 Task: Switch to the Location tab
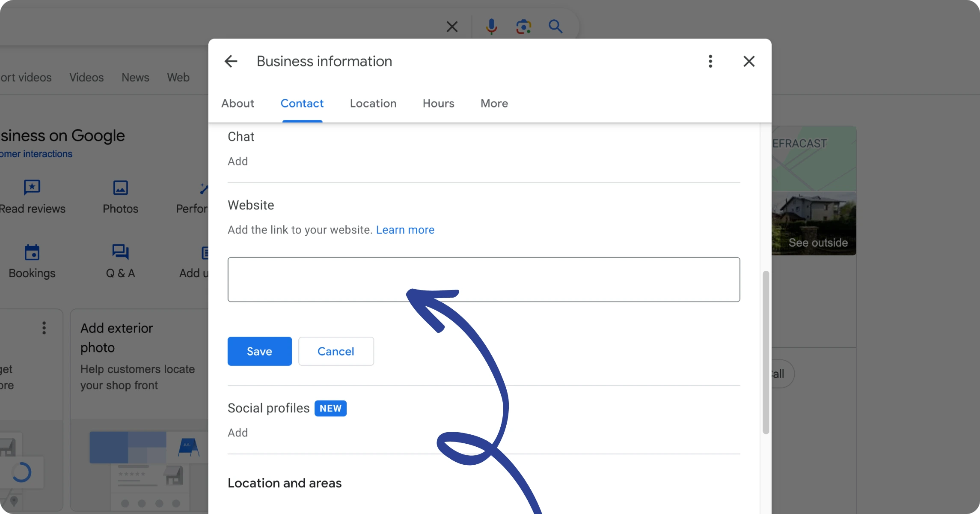[373, 103]
